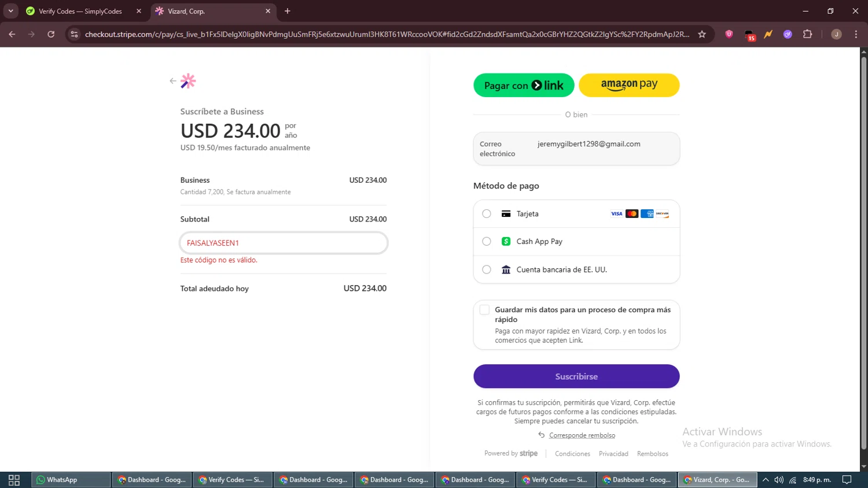868x488 pixels.
Task: Open Windows Start button
Action: [x=14, y=480]
